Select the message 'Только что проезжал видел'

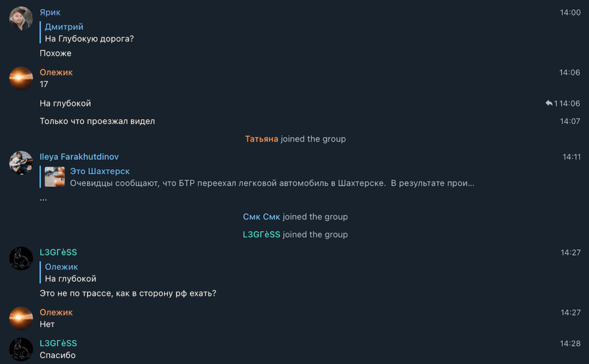point(97,121)
